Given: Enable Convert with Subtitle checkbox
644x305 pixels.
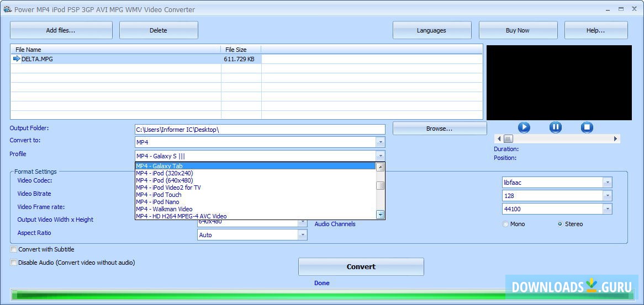Looking at the screenshot, I should (x=14, y=249).
